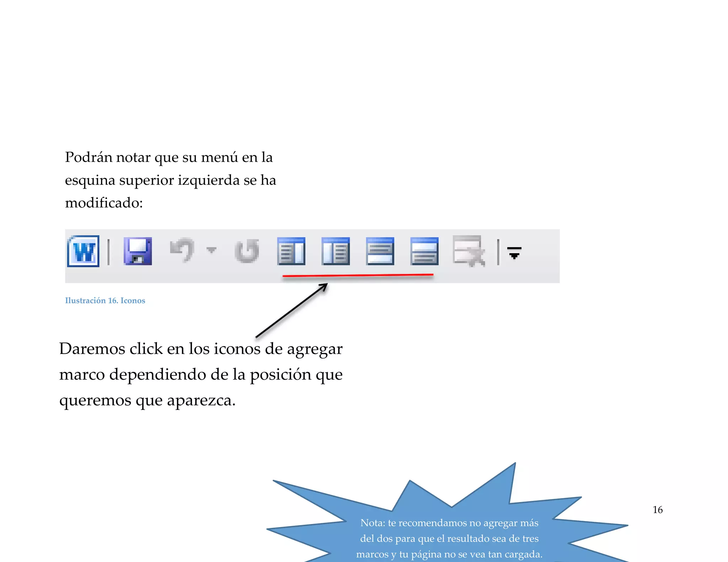
Task: Click the 'Daremos click en los iconos' paragraph
Action: [201, 374]
